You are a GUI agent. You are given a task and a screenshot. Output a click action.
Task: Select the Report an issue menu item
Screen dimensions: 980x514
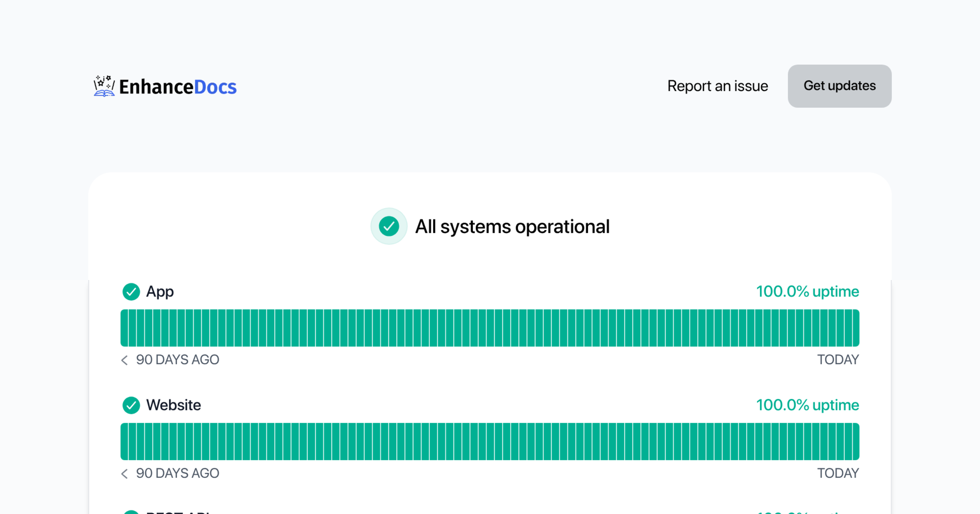717,86
